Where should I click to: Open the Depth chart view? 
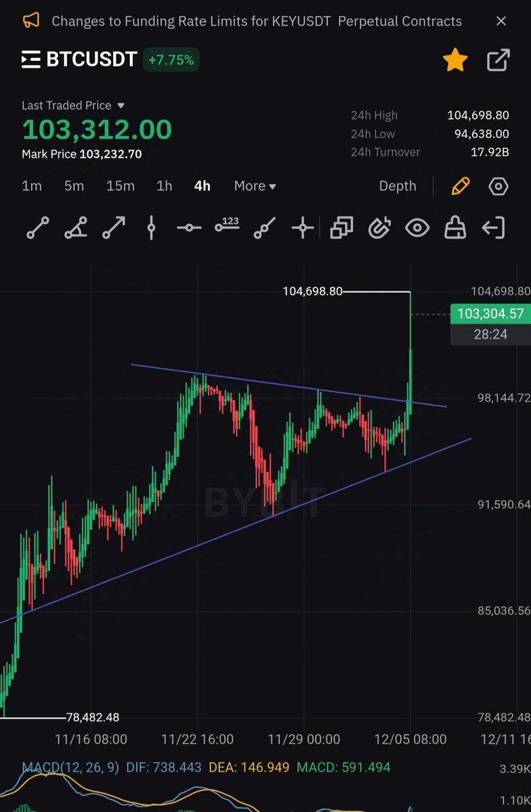(x=398, y=186)
